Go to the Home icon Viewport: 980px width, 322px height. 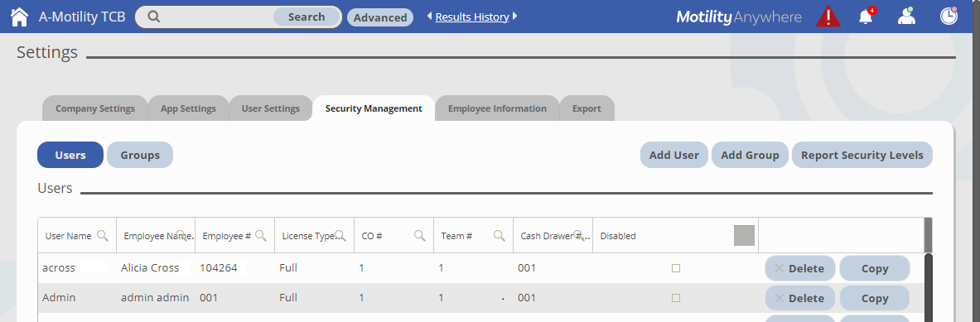point(19,17)
